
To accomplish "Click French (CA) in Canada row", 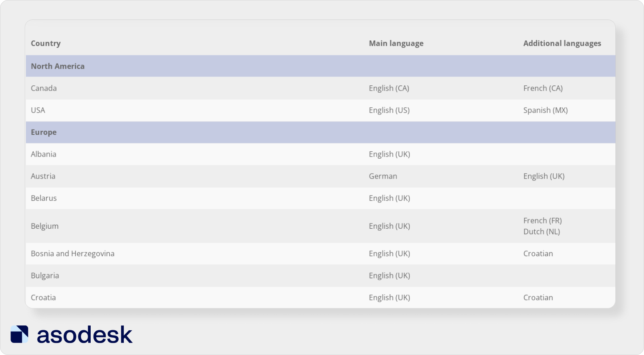I will coord(543,88).
